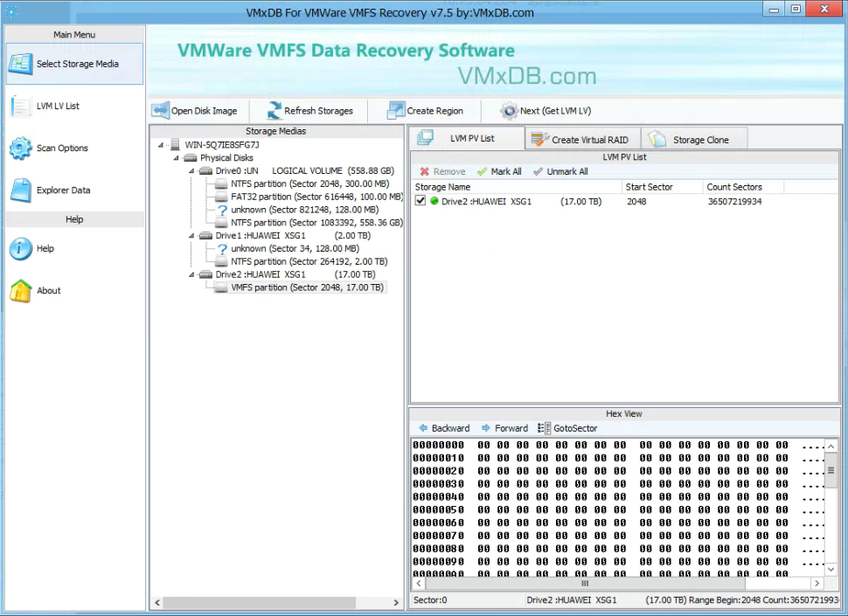Viewport: 848px width, 616px height.
Task: Click the Hex View scroll down arrow
Action: [831, 569]
